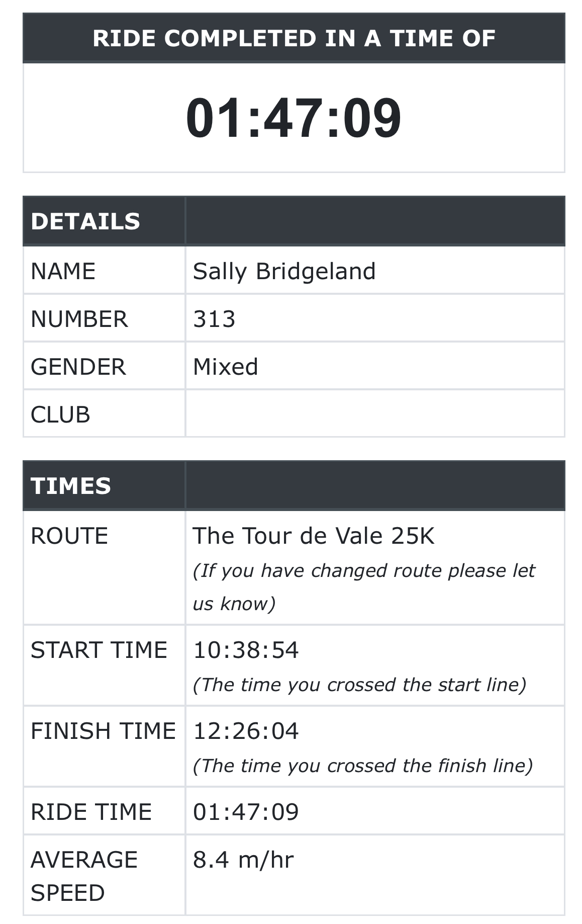Select the RIDE TIME value 01:47:09
Image resolution: width=582 pixels, height=924 pixels.
click(246, 812)
